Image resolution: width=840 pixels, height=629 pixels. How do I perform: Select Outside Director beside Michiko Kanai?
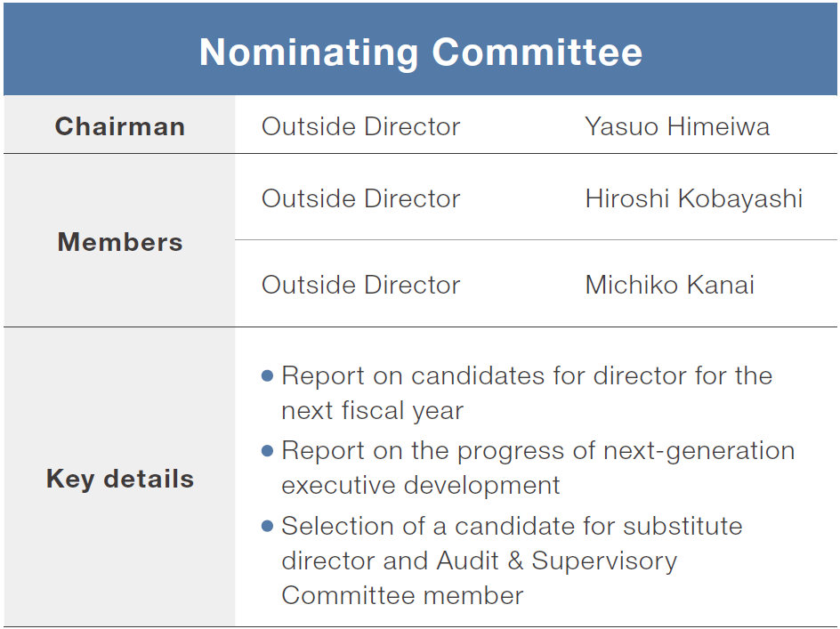click(360, 285)
